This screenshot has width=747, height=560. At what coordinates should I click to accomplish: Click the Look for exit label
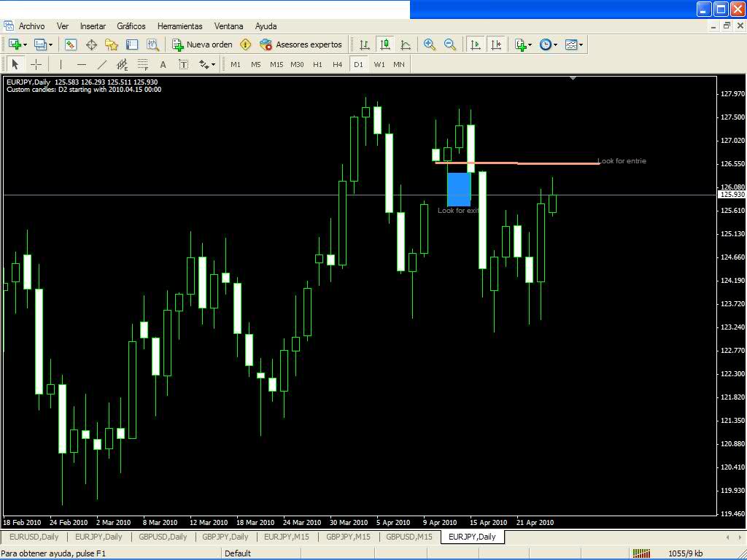(458, 211)
